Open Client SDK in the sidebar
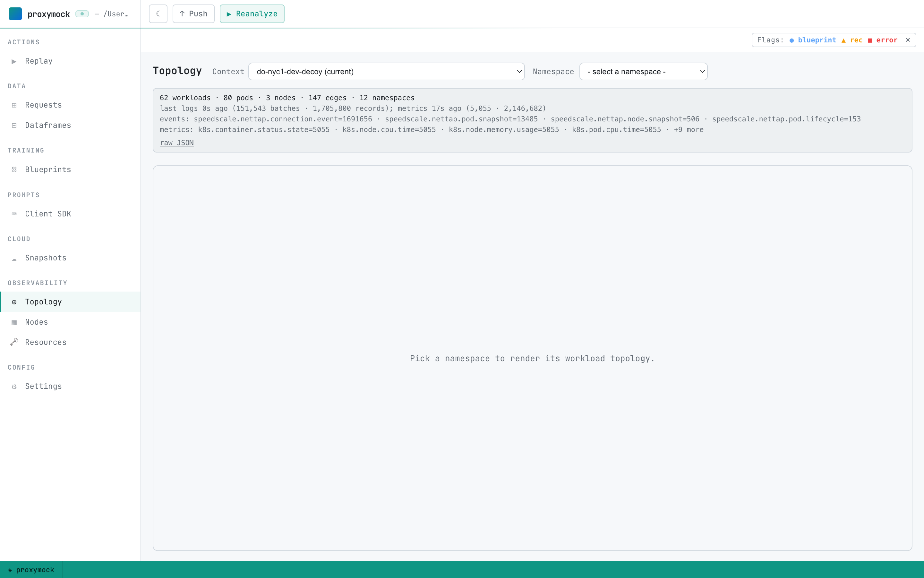This screenshot has width=924, height=578. point(70,214)
